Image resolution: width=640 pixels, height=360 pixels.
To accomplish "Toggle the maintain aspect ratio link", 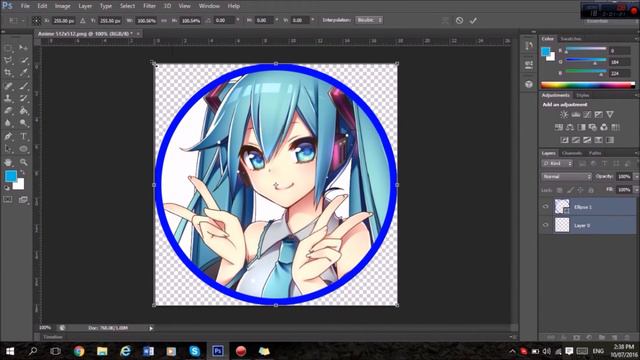I will [x=164, y=20].
